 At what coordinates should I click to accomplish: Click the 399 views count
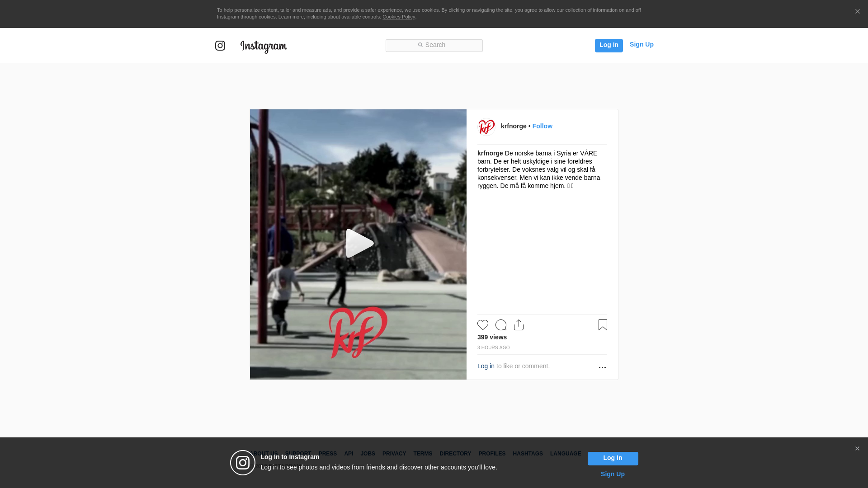coord(492,337)
